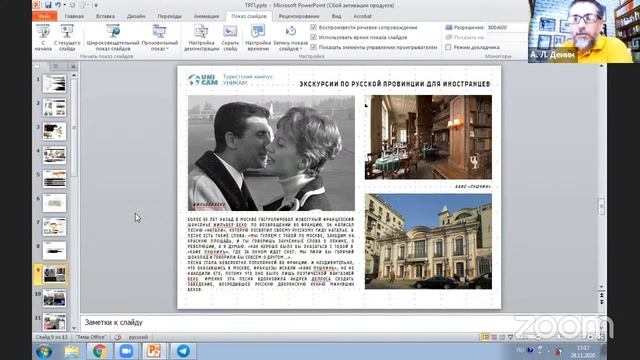Click the Save icon in Quick Access toolbar
The height and width of the screenshot is (360, 640).
(48, 5)
